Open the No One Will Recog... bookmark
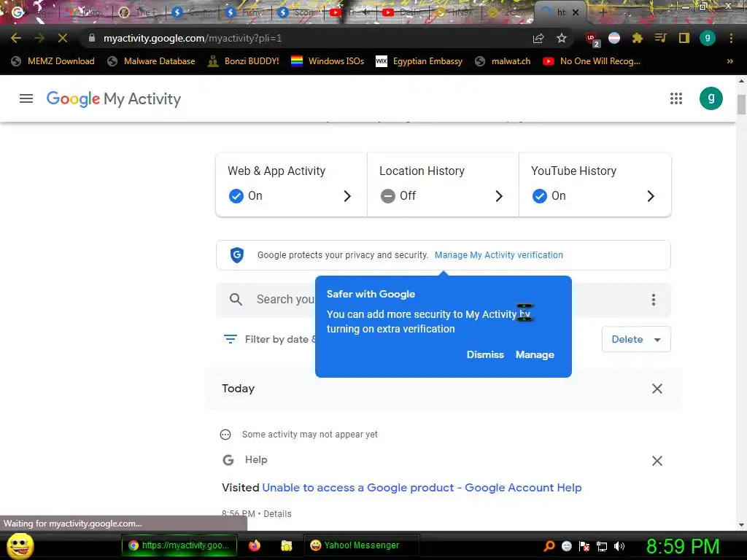 (x=592, y=61)
